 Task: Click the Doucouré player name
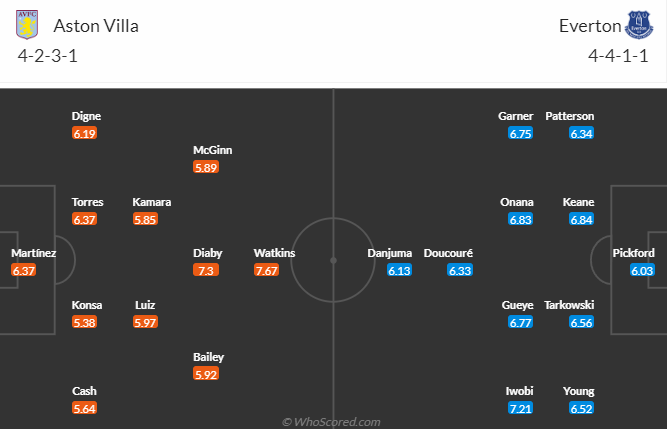pyautogui.click(x=448, y=253)
